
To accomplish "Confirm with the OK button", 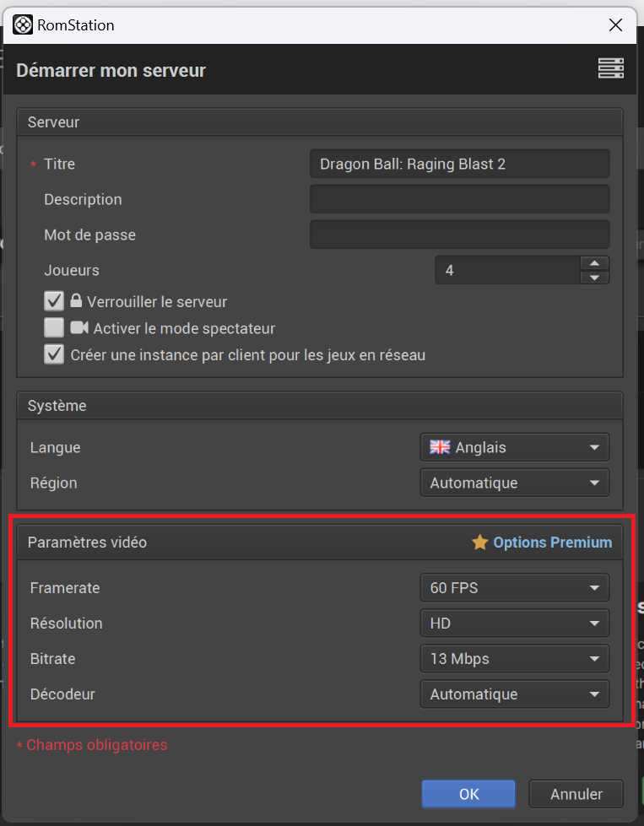I will point(468,794).
